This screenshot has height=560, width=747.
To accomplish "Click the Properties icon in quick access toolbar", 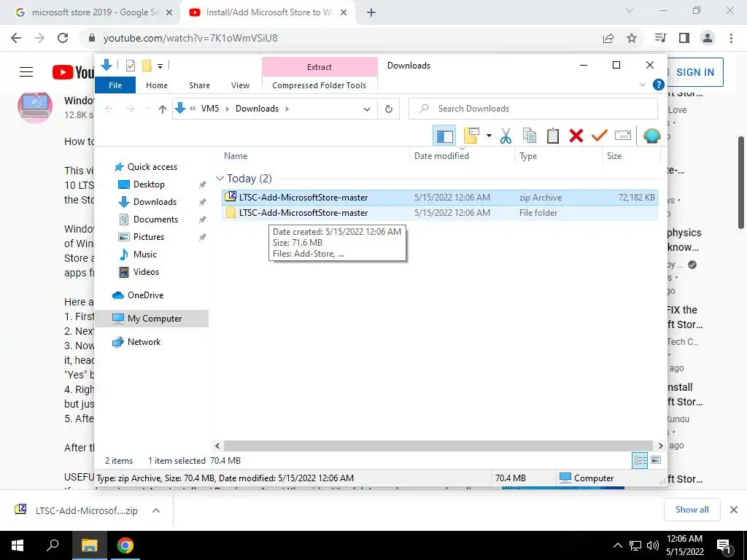I will [x=130, y=66].
